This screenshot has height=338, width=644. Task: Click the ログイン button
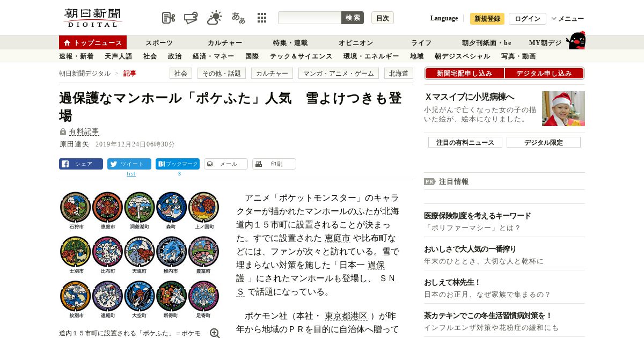point(528,19)
